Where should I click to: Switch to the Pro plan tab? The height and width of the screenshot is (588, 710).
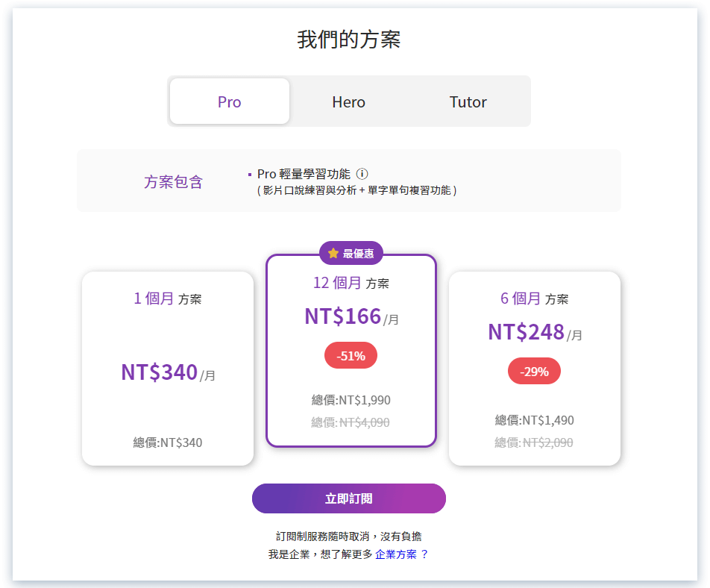click(230, 101)
